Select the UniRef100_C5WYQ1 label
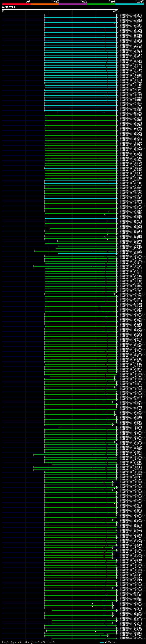This screenshot has height=644, width=146. point(131,75)
